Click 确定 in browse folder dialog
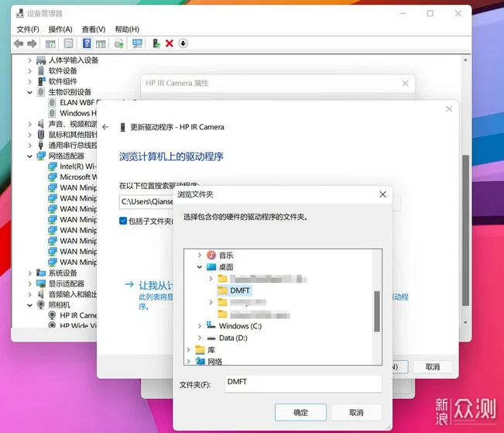Screen dimensions: 504x433 (x=300, y=412)
